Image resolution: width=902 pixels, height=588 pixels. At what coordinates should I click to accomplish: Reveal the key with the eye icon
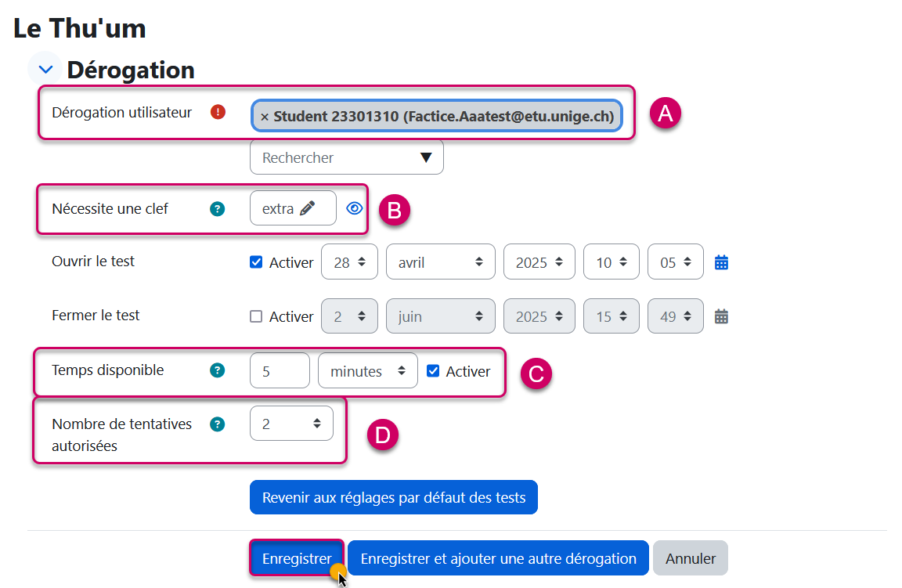tap(355, 208)
